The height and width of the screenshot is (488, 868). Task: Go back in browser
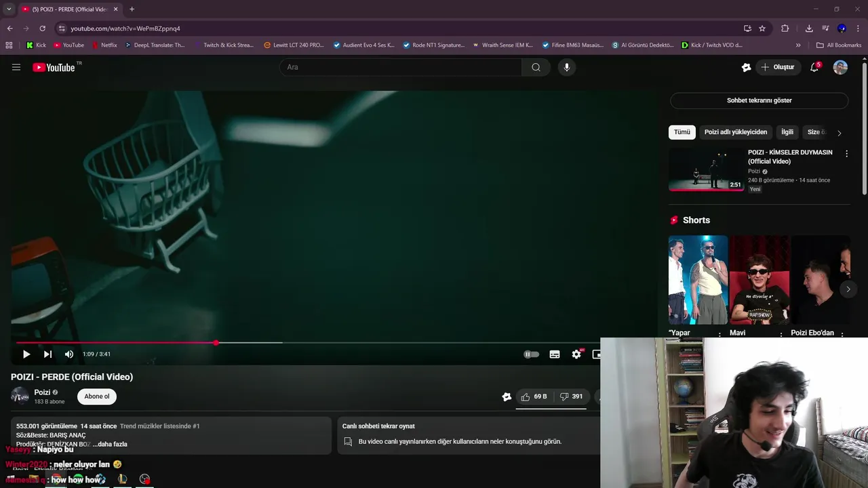(x=9, y=28)
